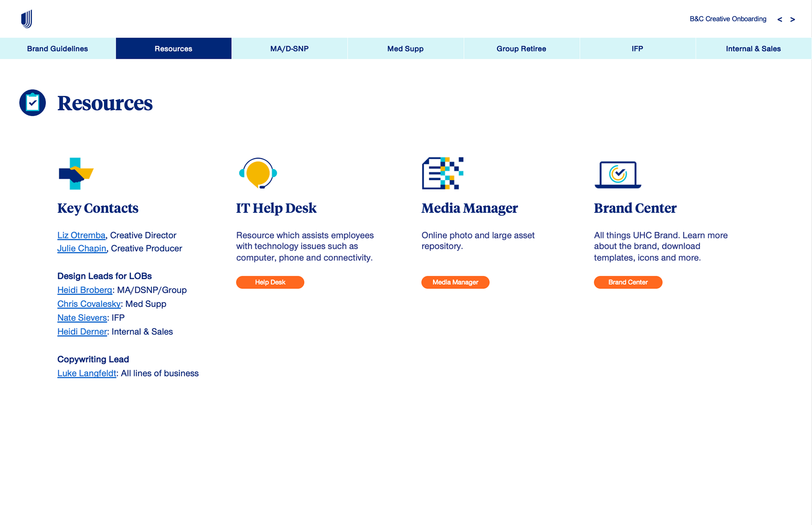
Task: Switch to Internal & Sales tab
Action: coord(754,48)
